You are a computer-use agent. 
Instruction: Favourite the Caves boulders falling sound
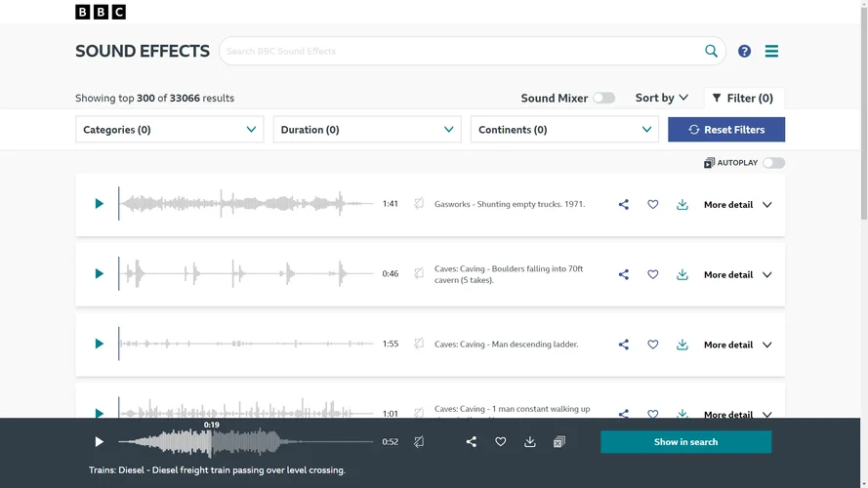pyautogui.click(x=653, y=274)
